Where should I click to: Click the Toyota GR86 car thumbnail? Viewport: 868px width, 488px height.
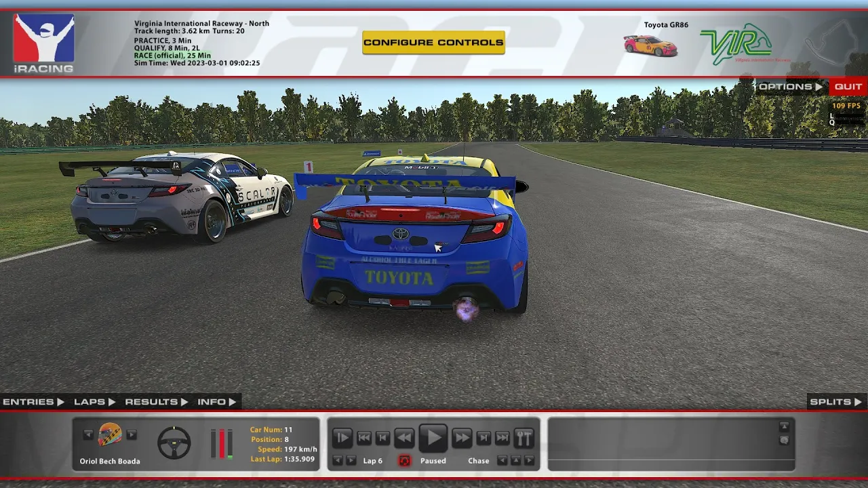pyautogui.click(x=650, y=45)
